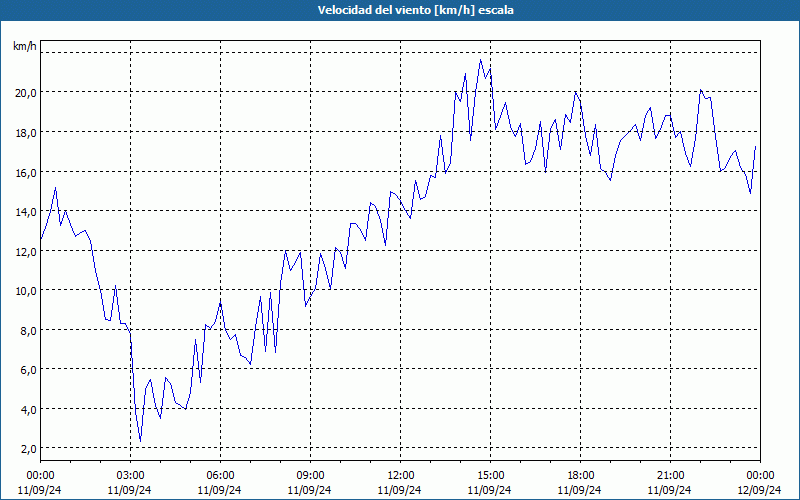Click the '11/09/24' date under 21:00
The height and width of the screenshot is (500, 800).
(670, 490)
